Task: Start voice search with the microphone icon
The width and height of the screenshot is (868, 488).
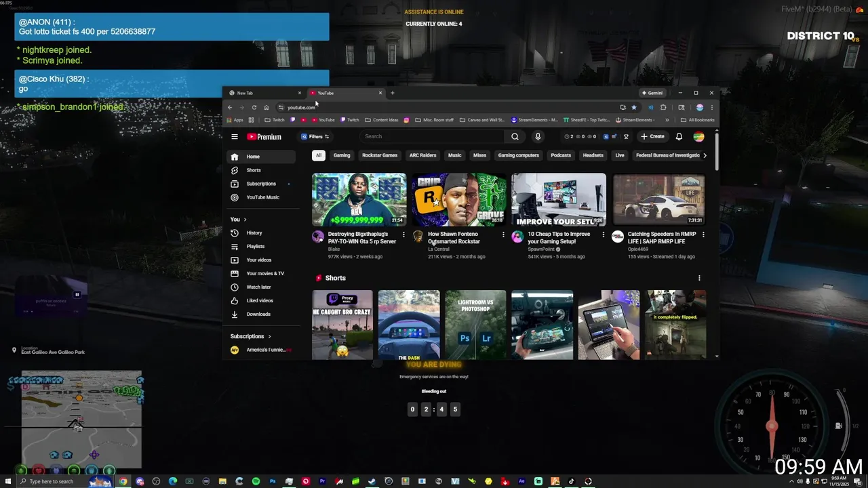Action: [538, 136]
